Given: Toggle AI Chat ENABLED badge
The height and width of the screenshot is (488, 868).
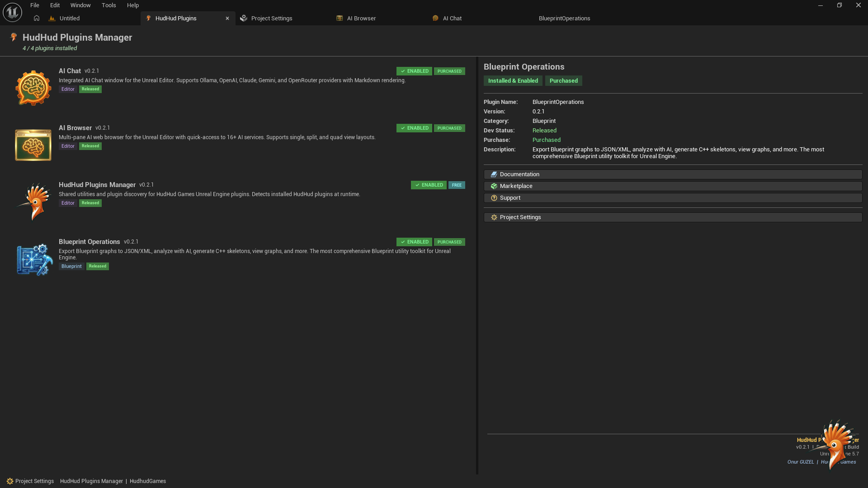Looking at the screenshot, I should pyautogui.click(x=414, y=71).
